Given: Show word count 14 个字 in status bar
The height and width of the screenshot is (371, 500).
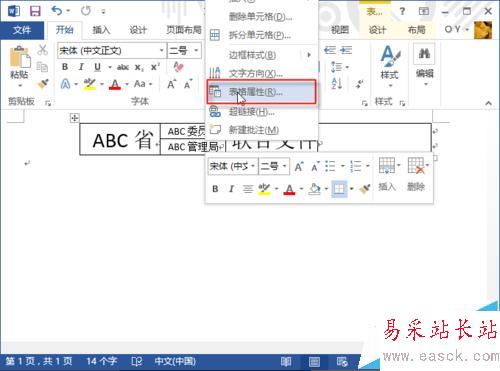Looking at the screenshot, I should coord(102,361).
